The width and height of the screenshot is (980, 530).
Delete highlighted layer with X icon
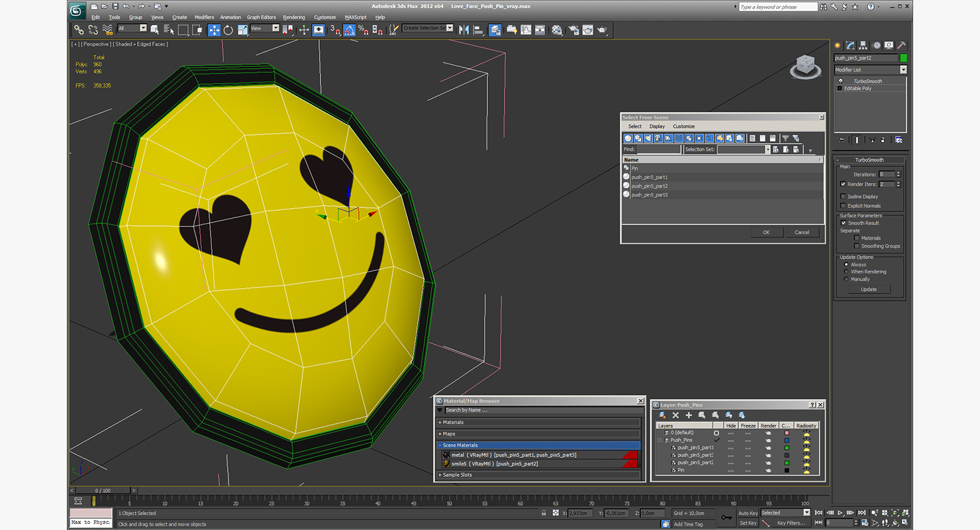676,415
